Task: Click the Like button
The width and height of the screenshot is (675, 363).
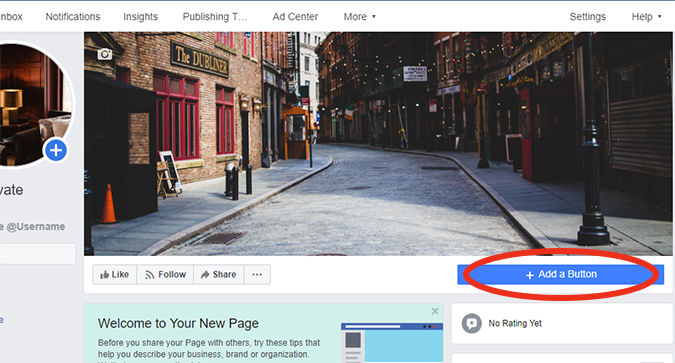Action: click(x=115, y=274)
